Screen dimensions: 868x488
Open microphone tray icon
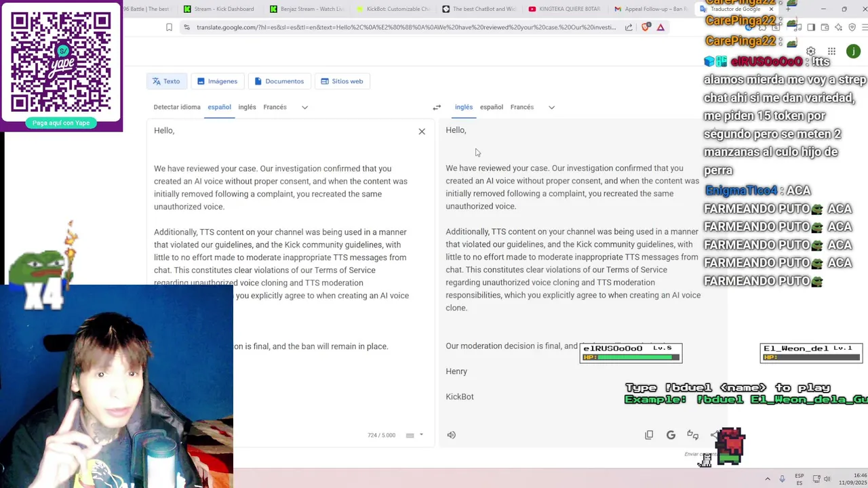(782, 479)
